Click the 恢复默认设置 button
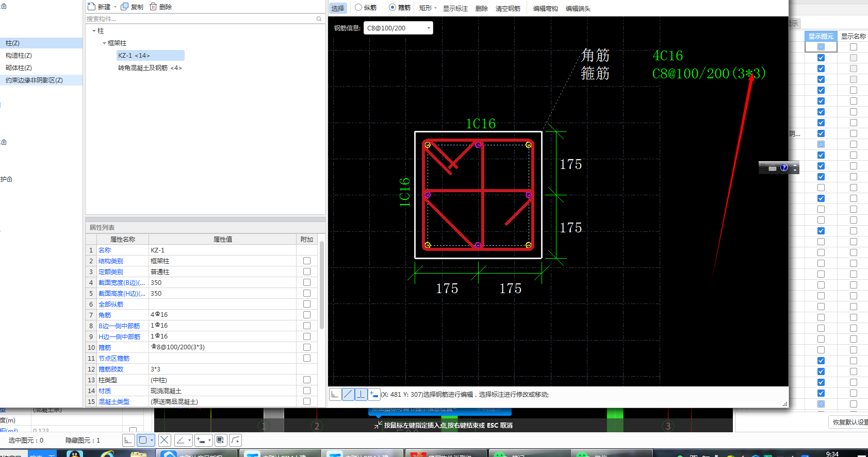Screen dimensions: 868x457 tap(848, 422)
